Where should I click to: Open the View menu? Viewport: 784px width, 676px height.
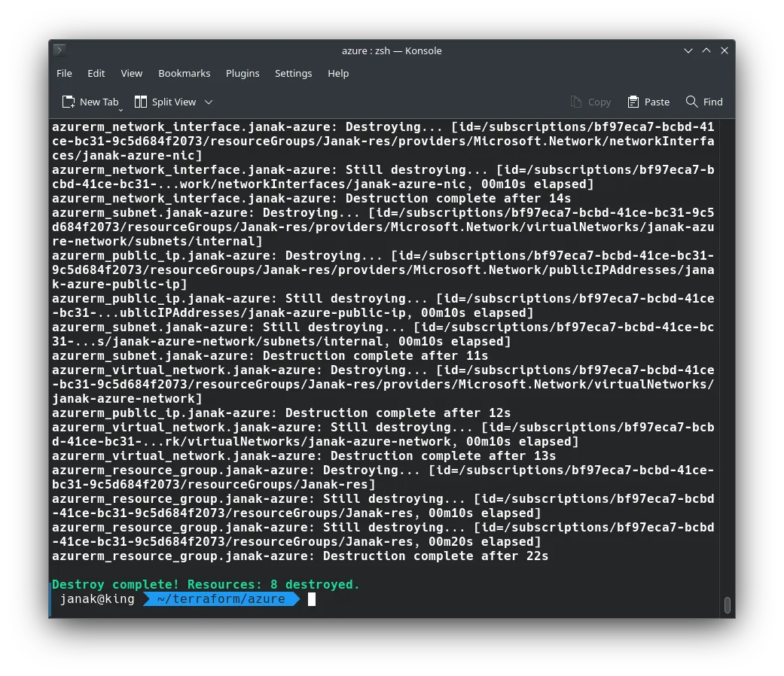132,73
